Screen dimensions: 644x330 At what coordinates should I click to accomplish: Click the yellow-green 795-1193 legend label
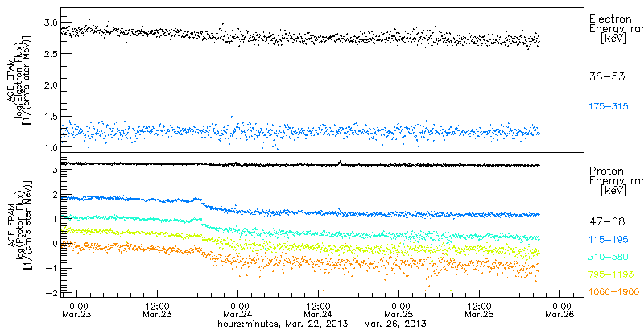(612, 274)
